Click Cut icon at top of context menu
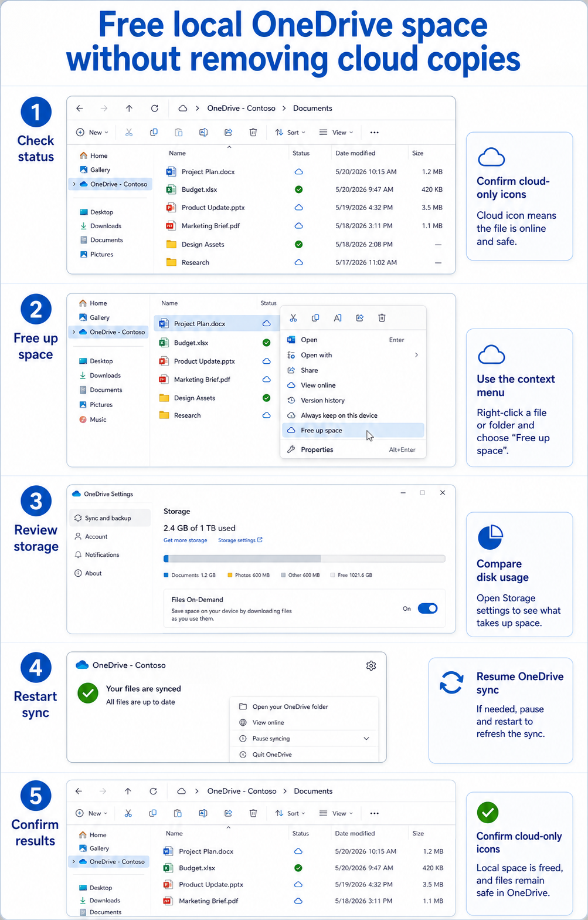This screenshot has height=920, width=588. (293, 318)
